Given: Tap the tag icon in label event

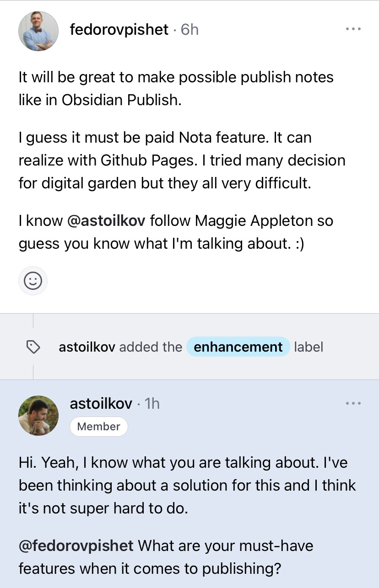Looking at the screenshot, I should pyautogui.click(x=33, y=347).
